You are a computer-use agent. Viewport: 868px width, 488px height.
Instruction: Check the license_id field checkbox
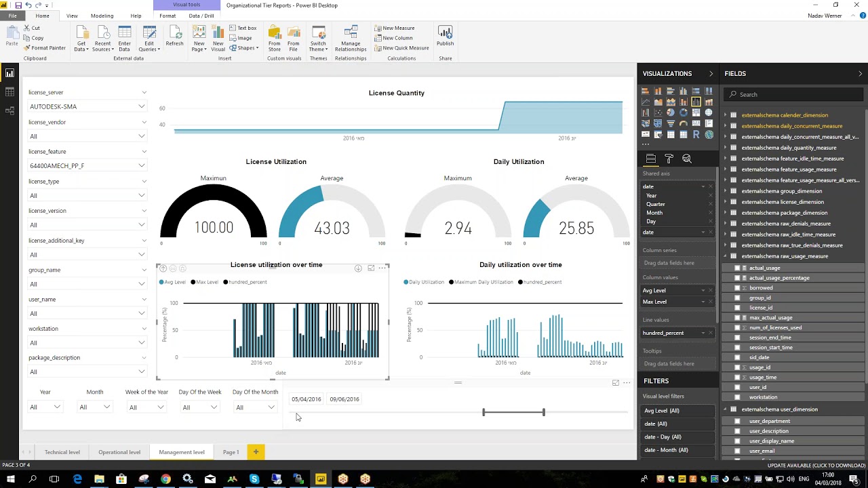(x=737, y=308)
